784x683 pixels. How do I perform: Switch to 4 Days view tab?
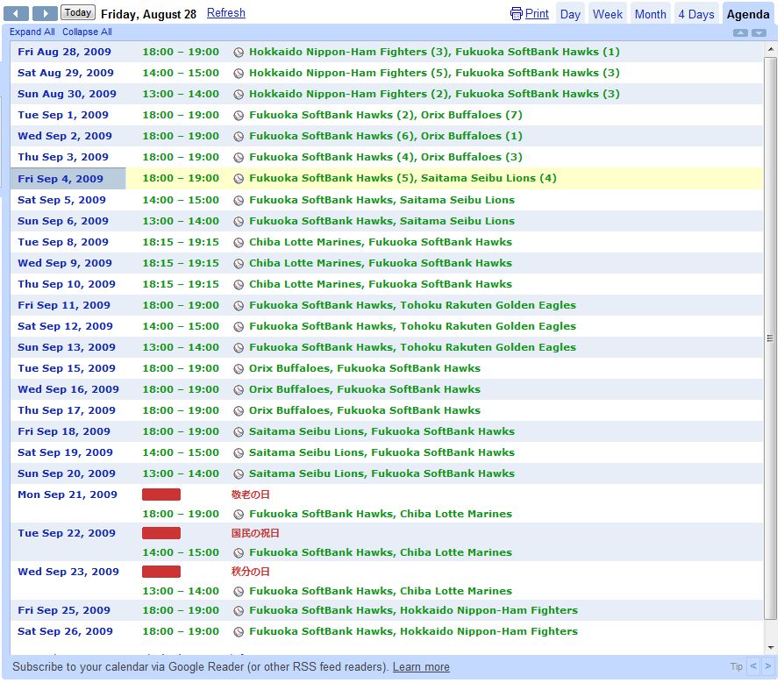click(696, 14)
